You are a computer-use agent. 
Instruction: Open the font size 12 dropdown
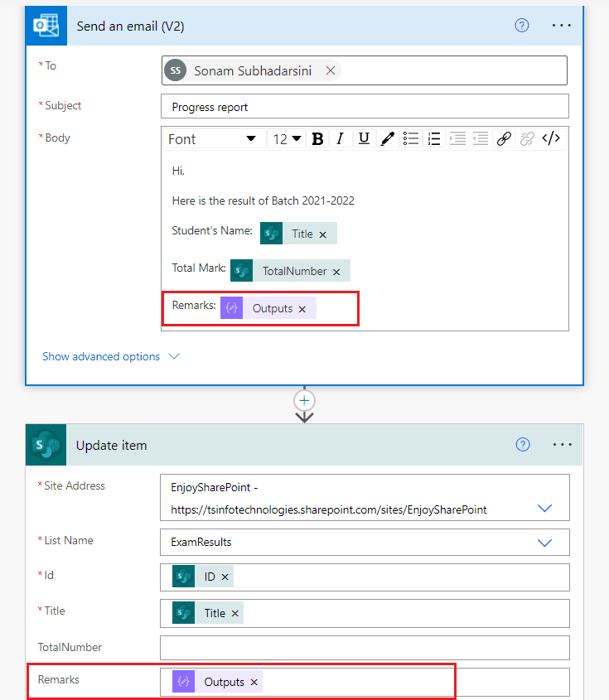click(287, 139)
